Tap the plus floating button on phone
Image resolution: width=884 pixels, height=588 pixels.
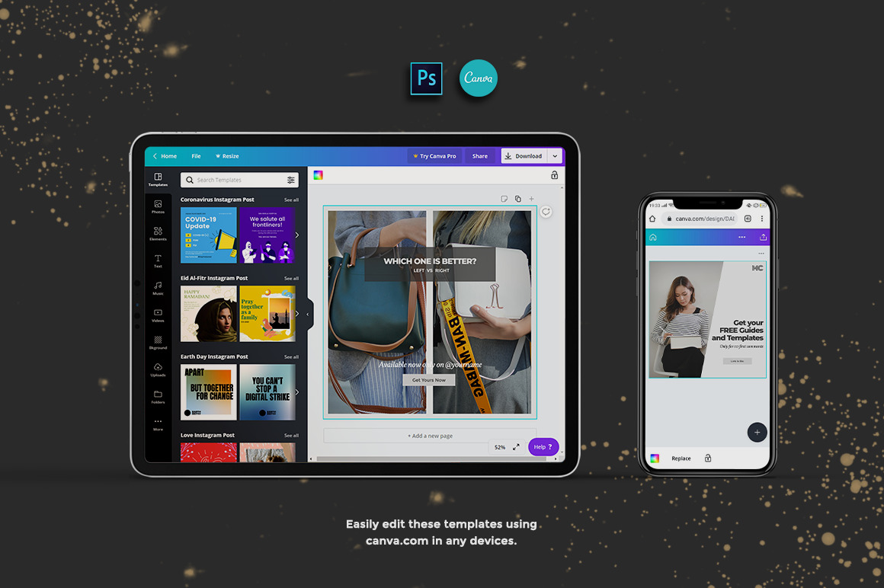point(757,432)
